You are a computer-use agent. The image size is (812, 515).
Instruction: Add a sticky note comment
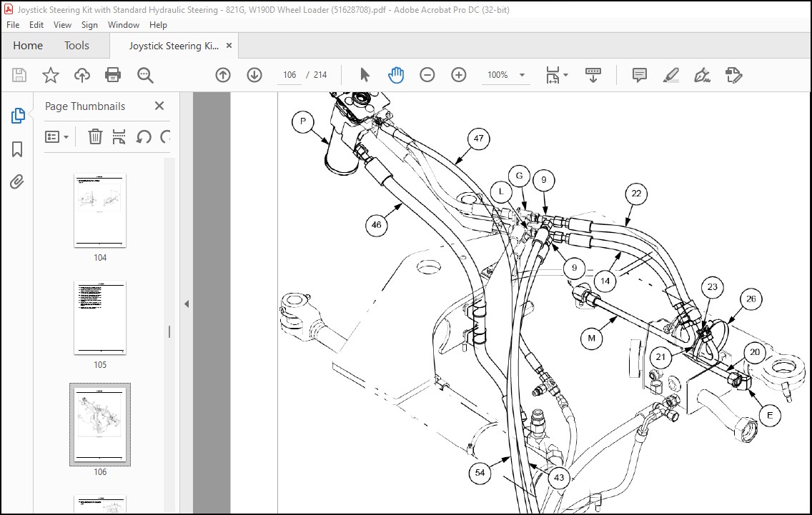(x=640, y=75)
